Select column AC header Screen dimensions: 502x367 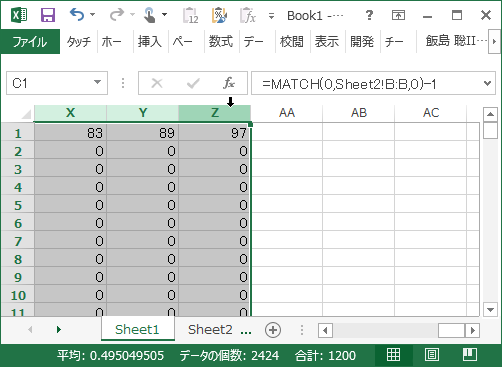[x=431, y=113]
